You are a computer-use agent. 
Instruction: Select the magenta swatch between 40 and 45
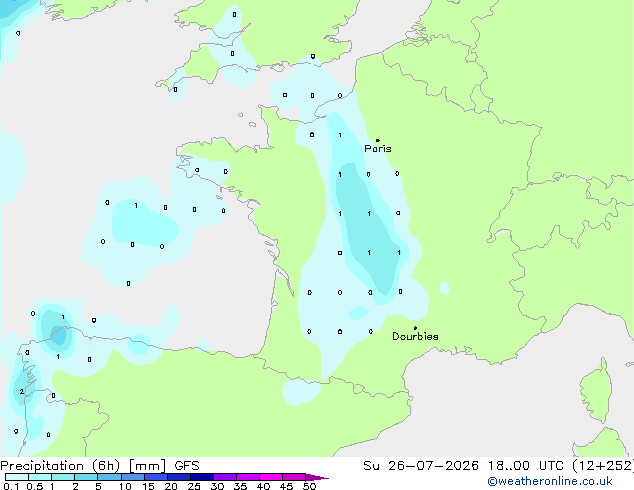[271, 477]
